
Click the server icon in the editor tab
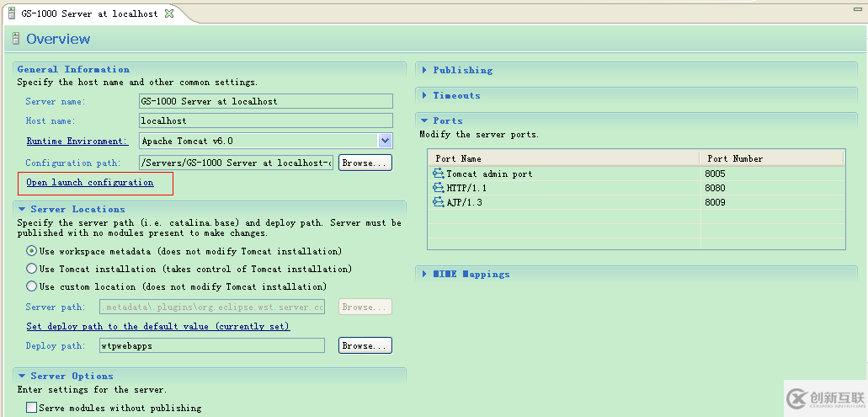12,13
